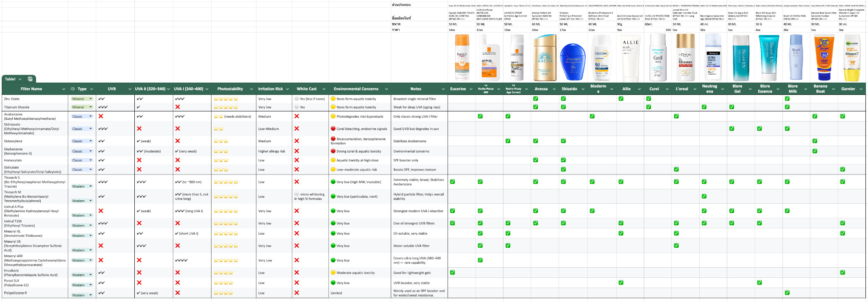Click the four-star rating in Ensulizole row
Viewport: 868px width, 302px height.
click(223, 273)
